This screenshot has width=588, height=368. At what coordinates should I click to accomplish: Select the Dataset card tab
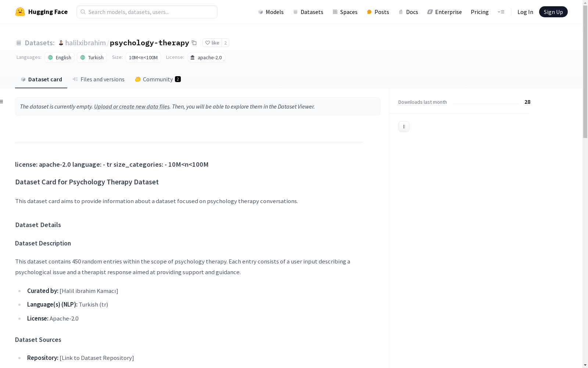pos(41,79)
